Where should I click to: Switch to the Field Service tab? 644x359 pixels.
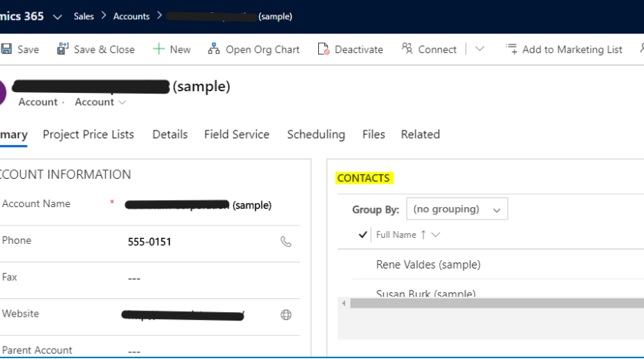[x=236, y=134]
